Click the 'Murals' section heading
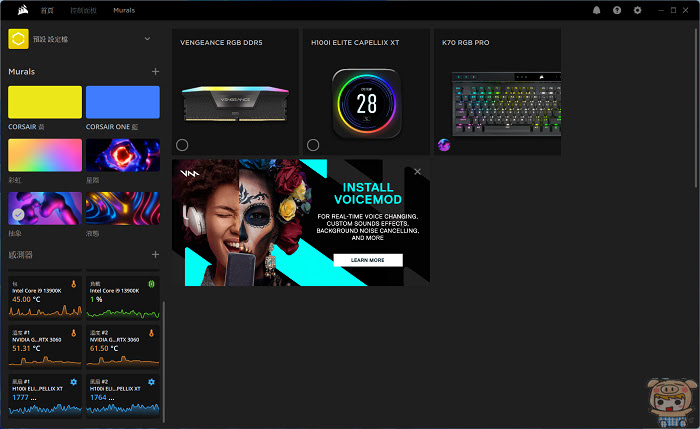 tap(21, 71)
